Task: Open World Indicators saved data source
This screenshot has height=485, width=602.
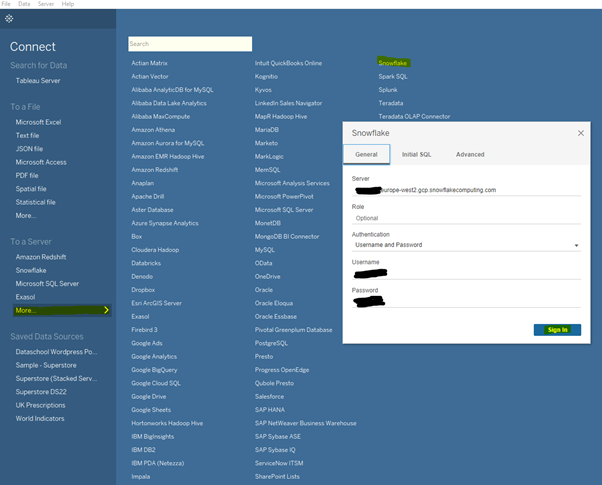Action: pyautogui.click(x=40, y=419)
